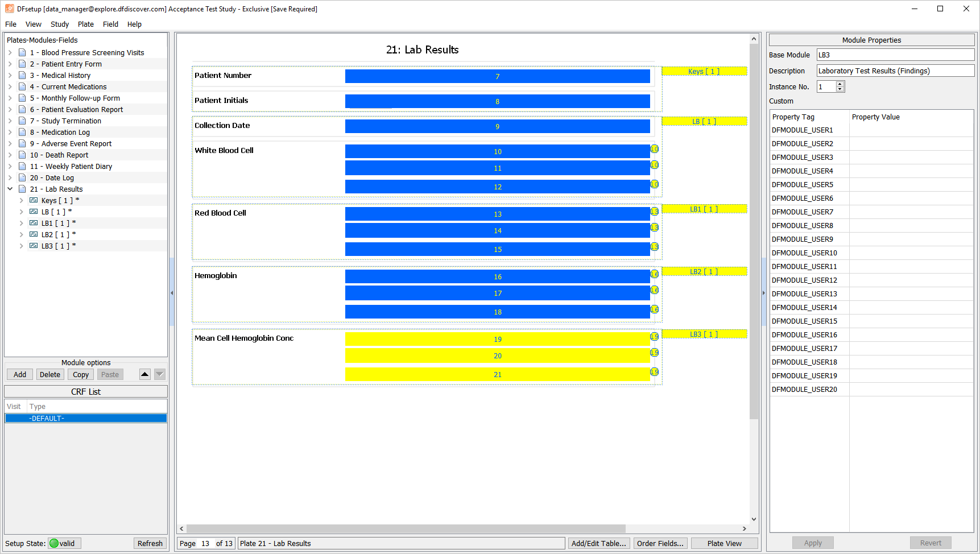Move module up with the up arrow button
Viewport: 980px width, 554px height.
tap(145, 374)
